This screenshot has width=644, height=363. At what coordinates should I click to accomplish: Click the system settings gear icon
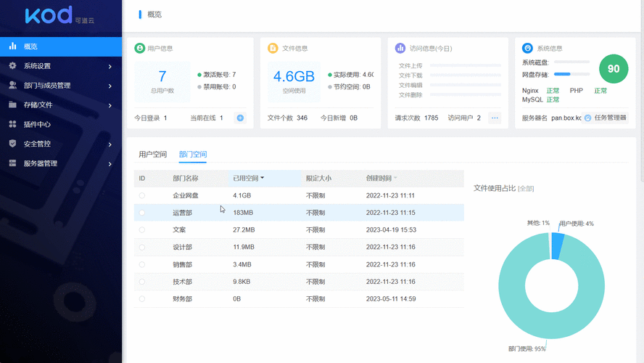pyautogui.click(x=13, y=65)
